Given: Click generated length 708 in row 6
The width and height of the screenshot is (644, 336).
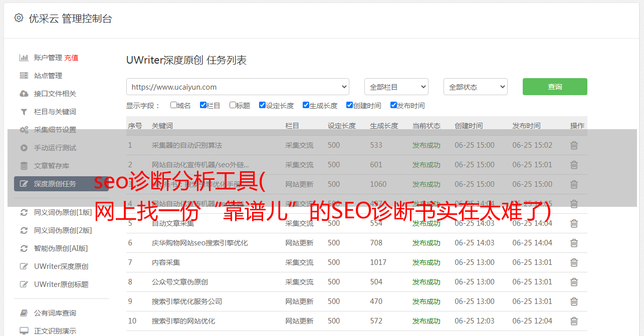Looking at the screenshot, I should pos(376,243).
